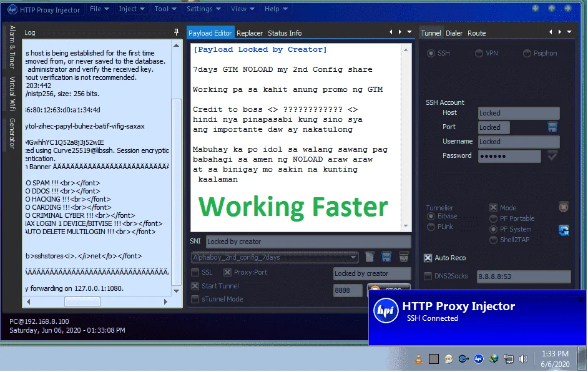Switch to the Replacer tab
This screenshot has height=372, width=588.
coord(250,33)
